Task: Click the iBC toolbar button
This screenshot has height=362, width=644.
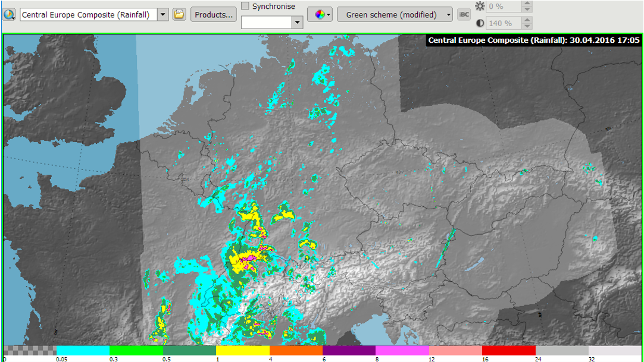Action: coord(464,15)
